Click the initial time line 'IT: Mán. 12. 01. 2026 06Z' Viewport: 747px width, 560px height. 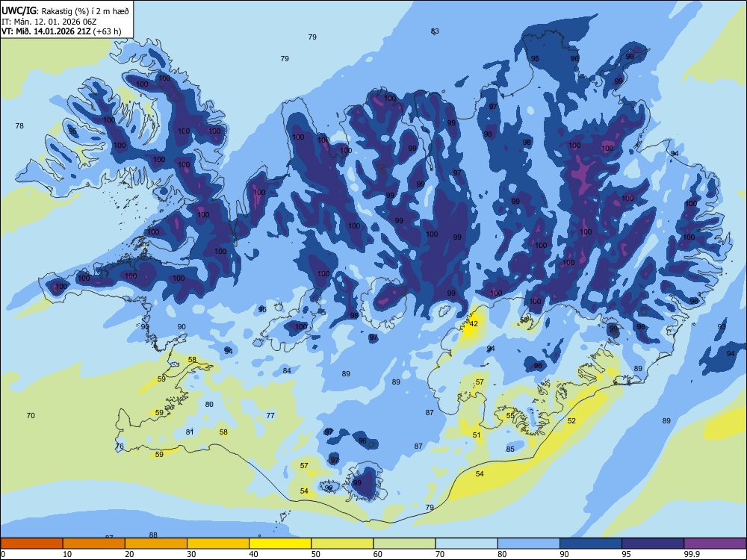point(49,22)
